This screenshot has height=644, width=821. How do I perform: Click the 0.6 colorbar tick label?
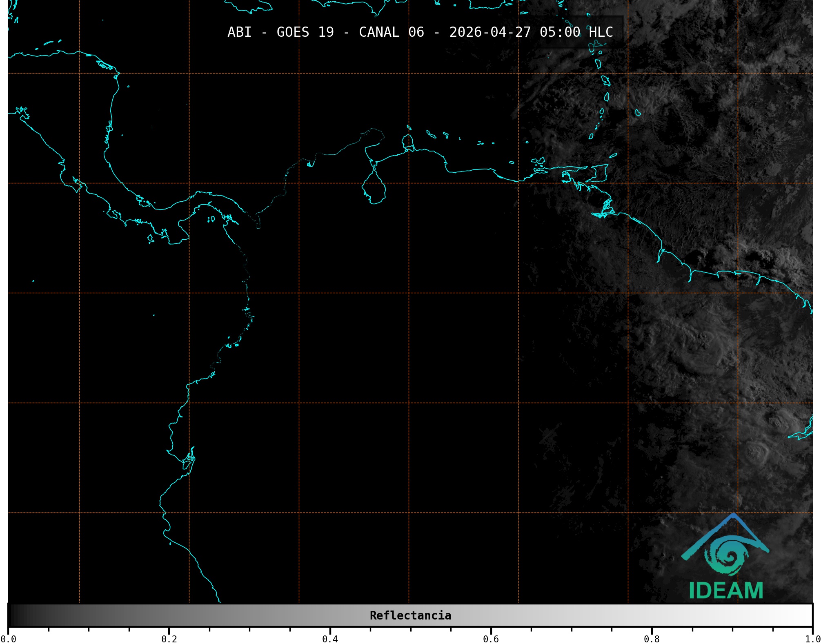click(x=491, y=639)
